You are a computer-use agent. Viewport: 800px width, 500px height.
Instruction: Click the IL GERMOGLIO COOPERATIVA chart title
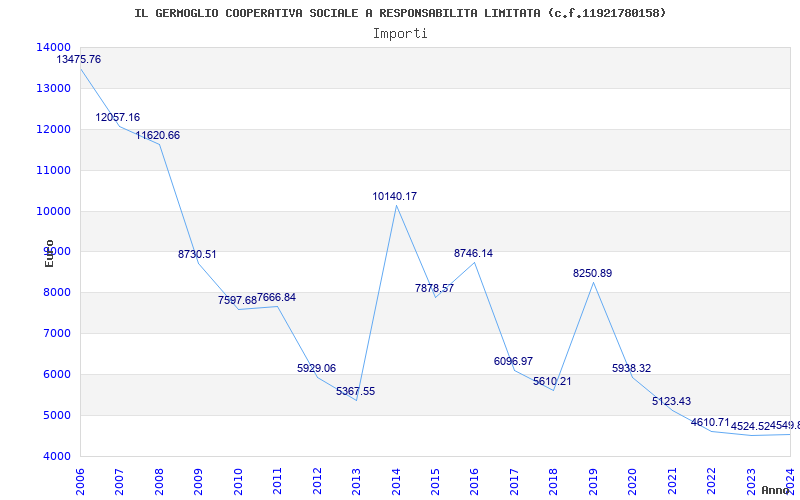[x=400, y=13]
